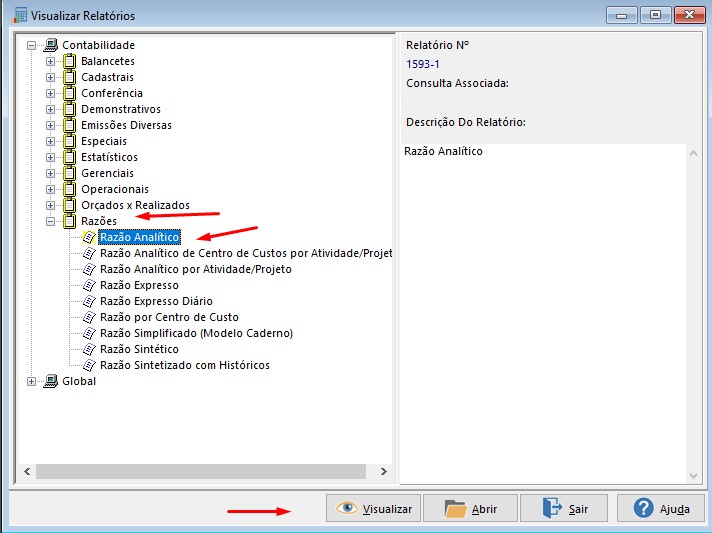Viewport: 712px width, 533px height.
Task: Expand the Orçados x Realizados folder
Action: tap(50, 205)
